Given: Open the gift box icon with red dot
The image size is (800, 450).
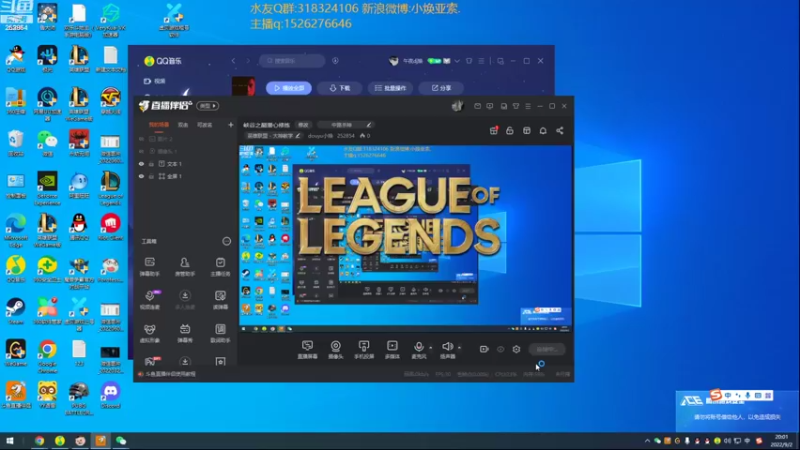Looking at the screenshot, I should coord(493,131).
